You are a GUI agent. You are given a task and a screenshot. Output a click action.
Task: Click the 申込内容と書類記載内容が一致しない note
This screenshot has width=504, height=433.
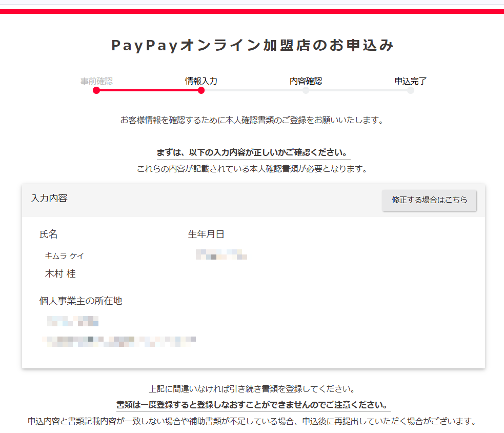[x=252, y=421]
